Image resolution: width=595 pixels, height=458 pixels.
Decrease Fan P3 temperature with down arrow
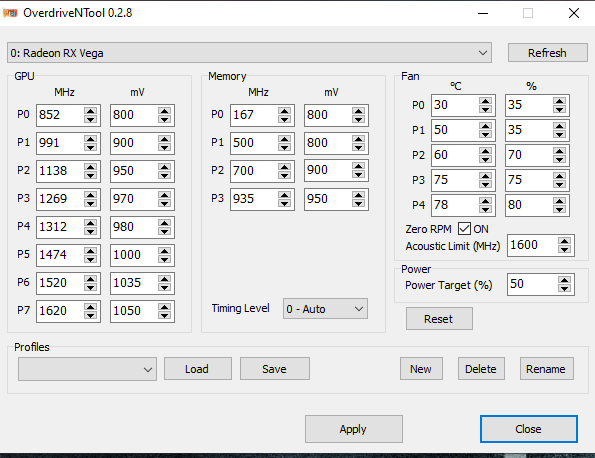(485, 185)
